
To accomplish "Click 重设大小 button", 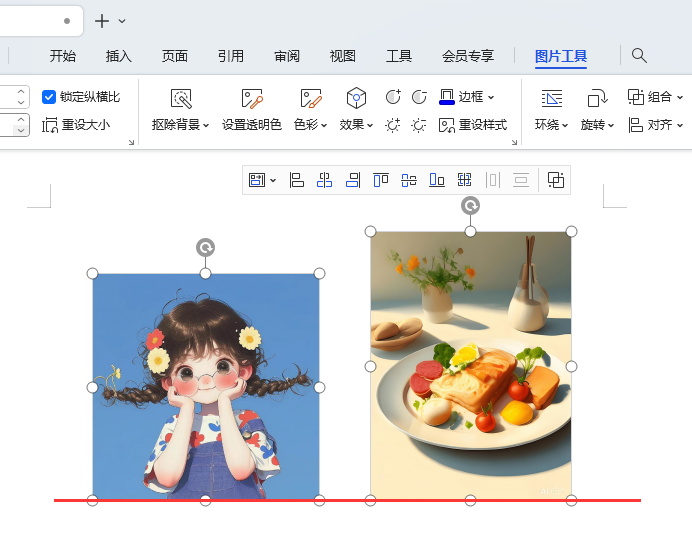I will click(76, 125).
